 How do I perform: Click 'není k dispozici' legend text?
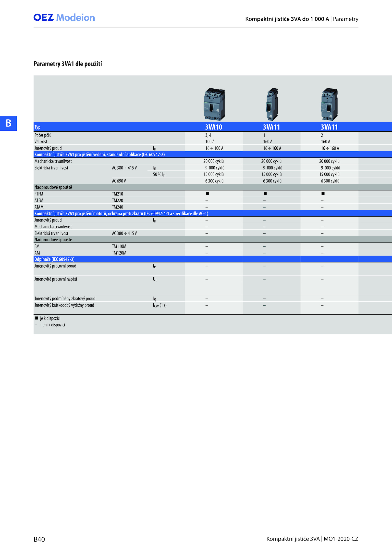(53, 325)
